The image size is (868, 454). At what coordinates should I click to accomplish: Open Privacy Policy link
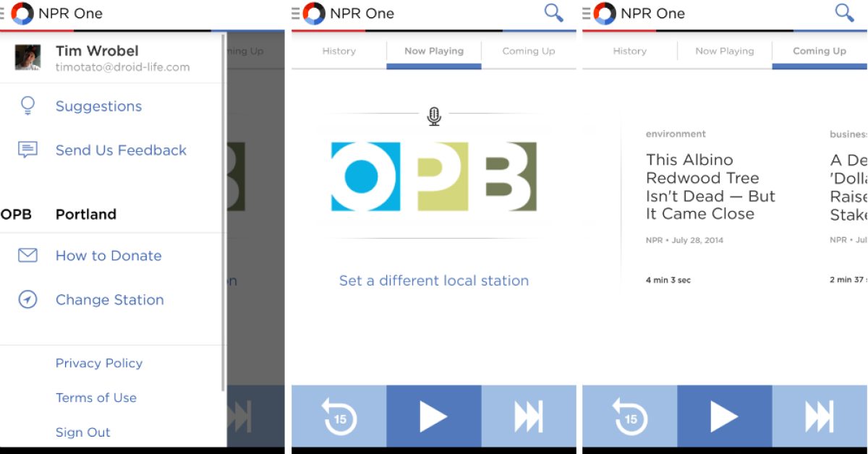click(99, 363)
